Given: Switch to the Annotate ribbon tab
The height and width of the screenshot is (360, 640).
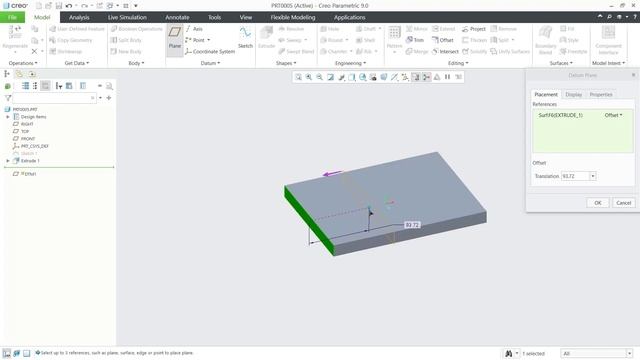Looking at the screenshot, I should (x=177, y=17).
